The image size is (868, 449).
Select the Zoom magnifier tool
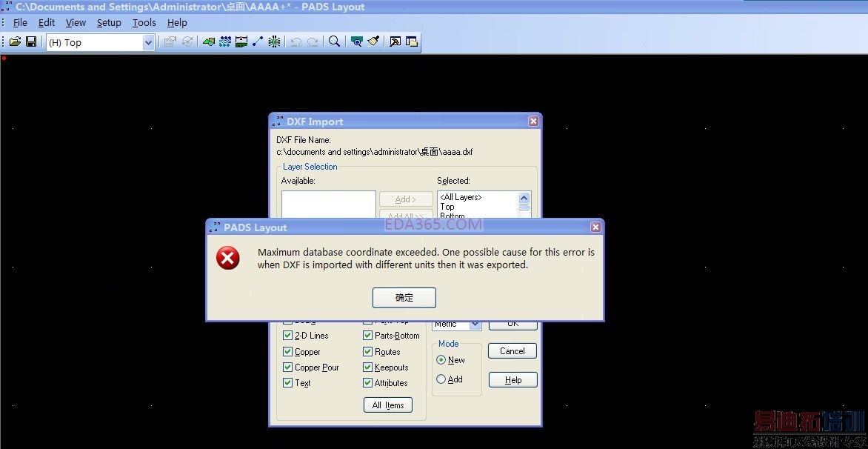click(x=334, y=41)
